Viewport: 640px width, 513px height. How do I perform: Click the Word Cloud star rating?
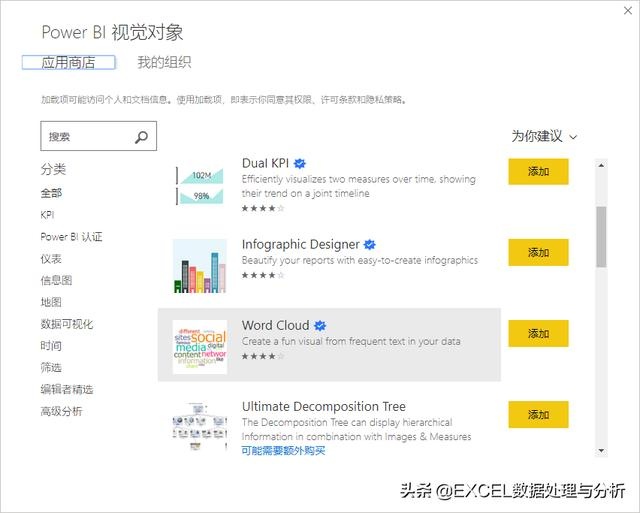pos(263,356)
